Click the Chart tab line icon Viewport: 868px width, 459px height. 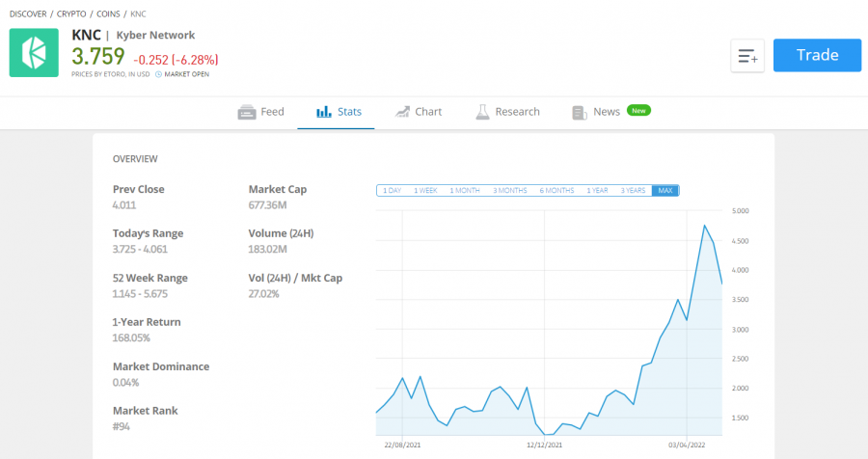click(x=402, y=112)
